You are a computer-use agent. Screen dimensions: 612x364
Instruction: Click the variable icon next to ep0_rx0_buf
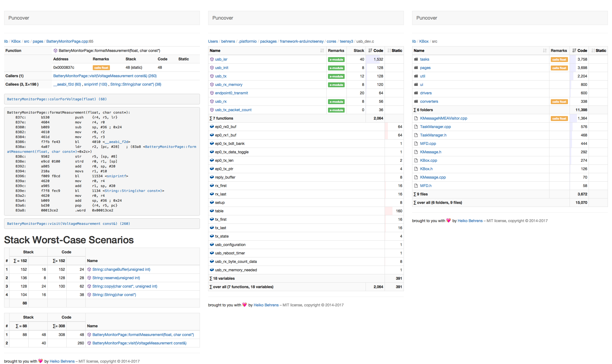pos(212,127)
